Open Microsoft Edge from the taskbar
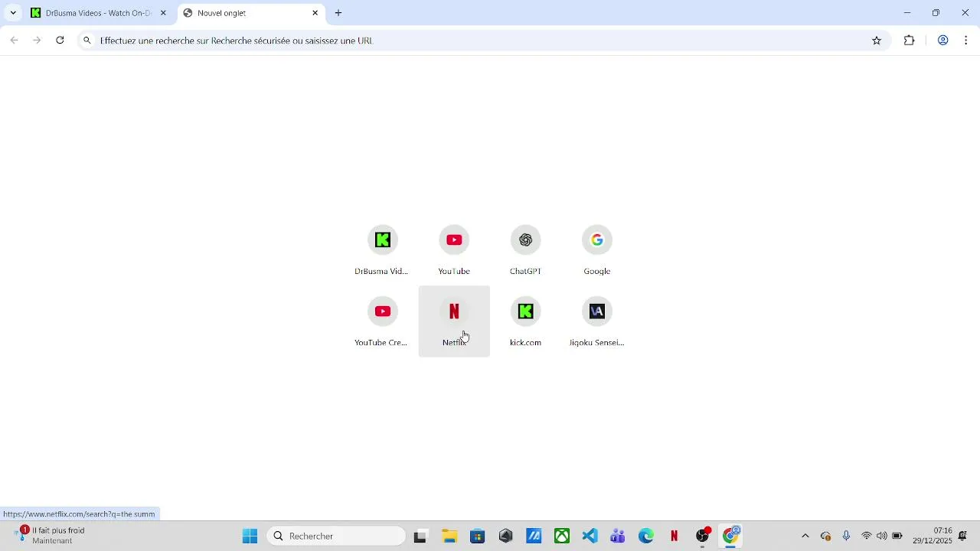The width and height of the screenshot is (980, 551). (x=646, y=536)
